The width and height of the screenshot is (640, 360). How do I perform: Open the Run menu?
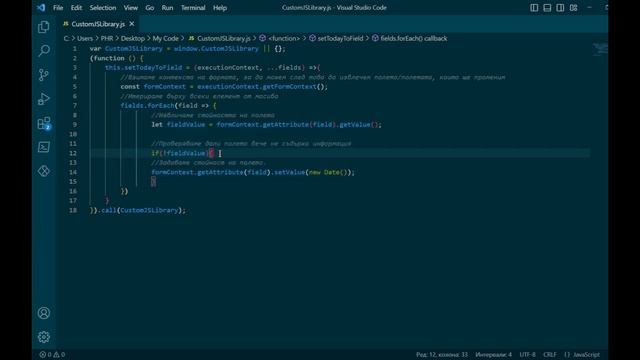pos(167,8)
